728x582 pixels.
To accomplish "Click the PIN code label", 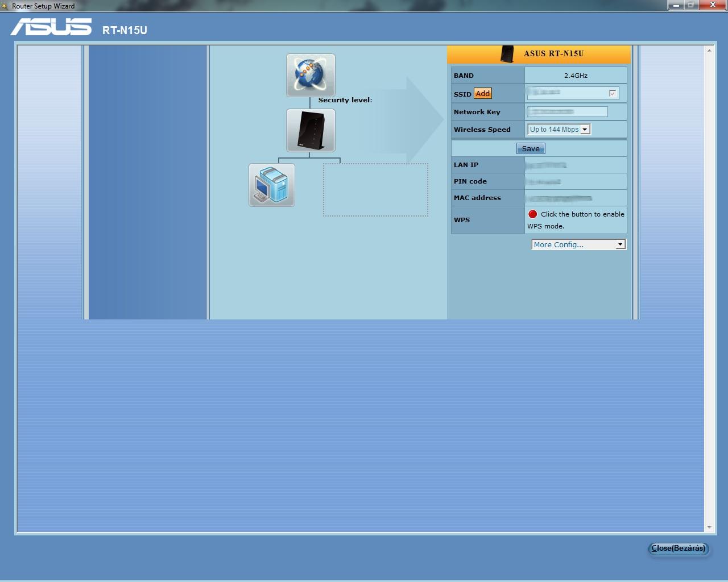I will (470, 181).
